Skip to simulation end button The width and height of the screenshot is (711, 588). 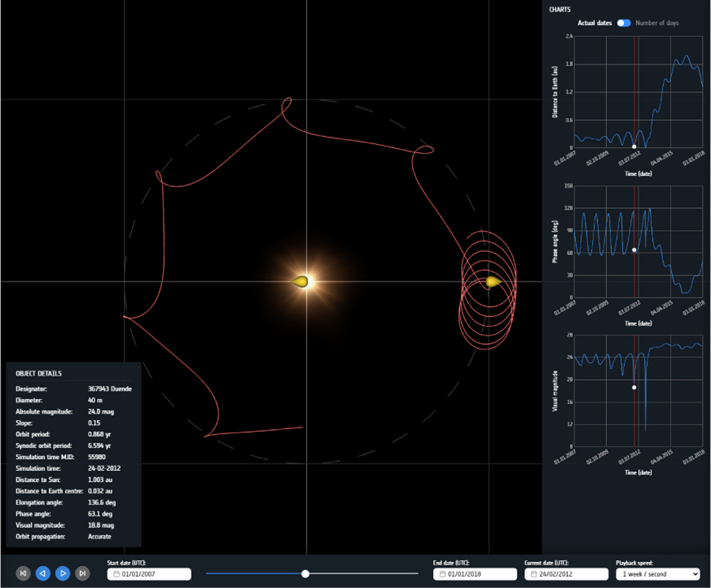[83, 573]
